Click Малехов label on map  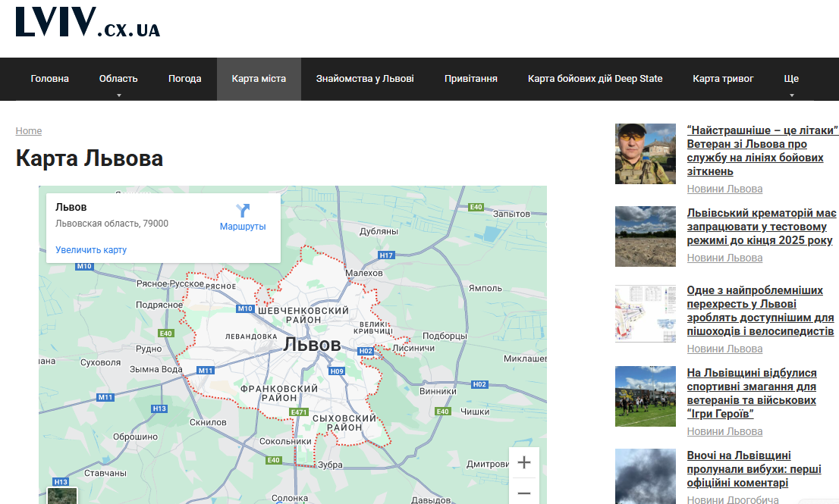[364, 273]
